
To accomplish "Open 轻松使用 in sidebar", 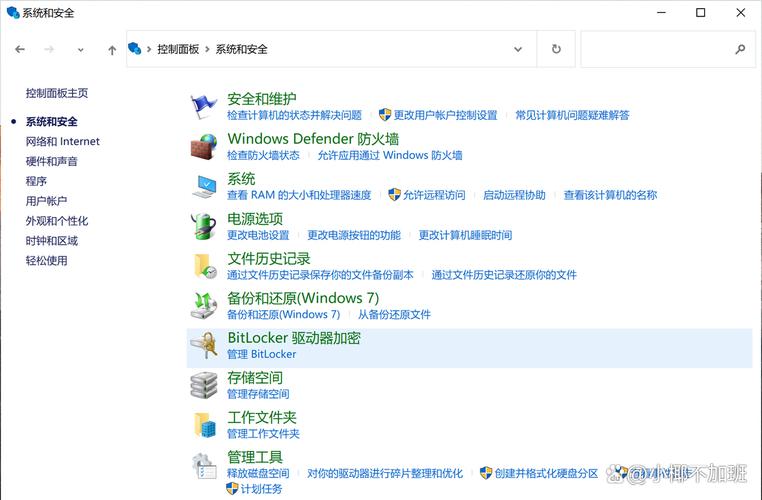I will (x=46, y=261).
